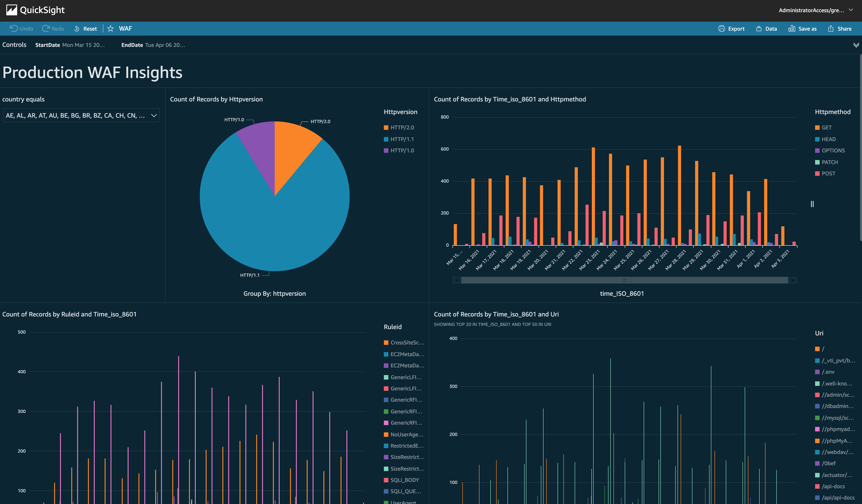
Task: Toggle HTTP/2.0 legend swatch
Action: 386,128
